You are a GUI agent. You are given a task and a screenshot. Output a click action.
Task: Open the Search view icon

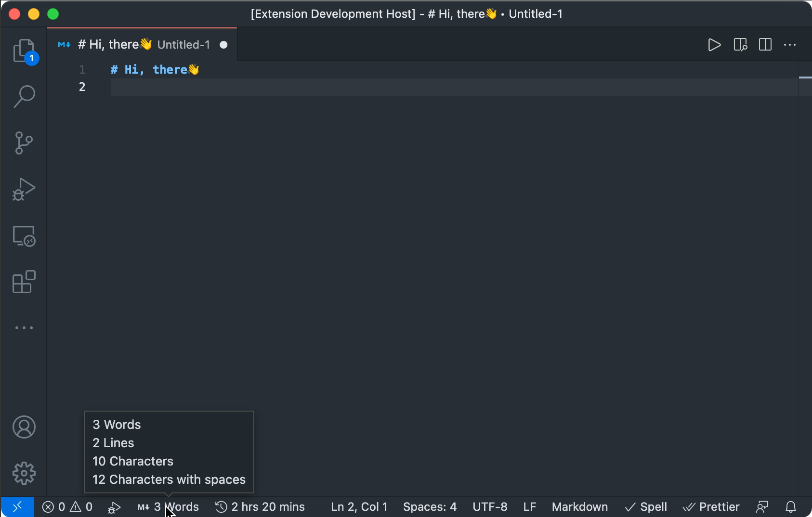point(24,97)
